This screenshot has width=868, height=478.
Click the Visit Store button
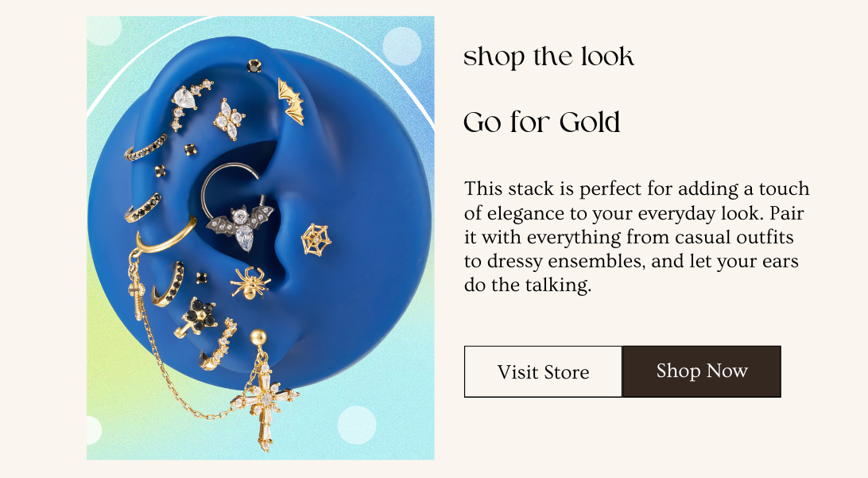coord(543,371)
